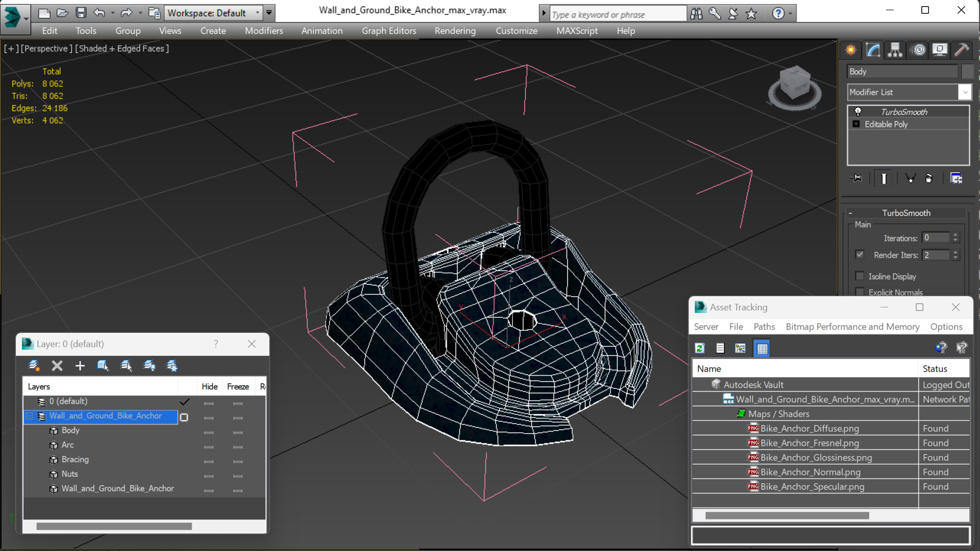The width and height of the screenshot is (980, 551).
Task: Open the Modifier List dropdown
Action: (x=965, y=92)
